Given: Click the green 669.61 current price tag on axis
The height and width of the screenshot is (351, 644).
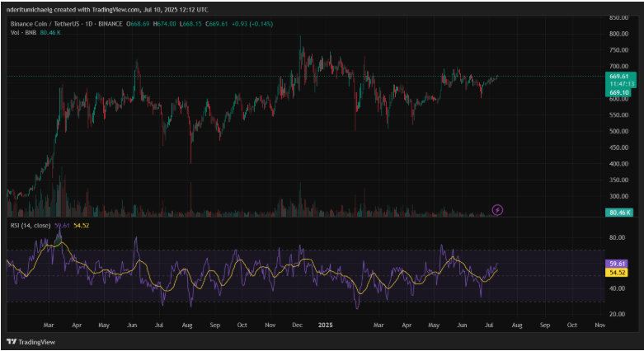Looking at the screenshot, I should (x=619, y=77).
